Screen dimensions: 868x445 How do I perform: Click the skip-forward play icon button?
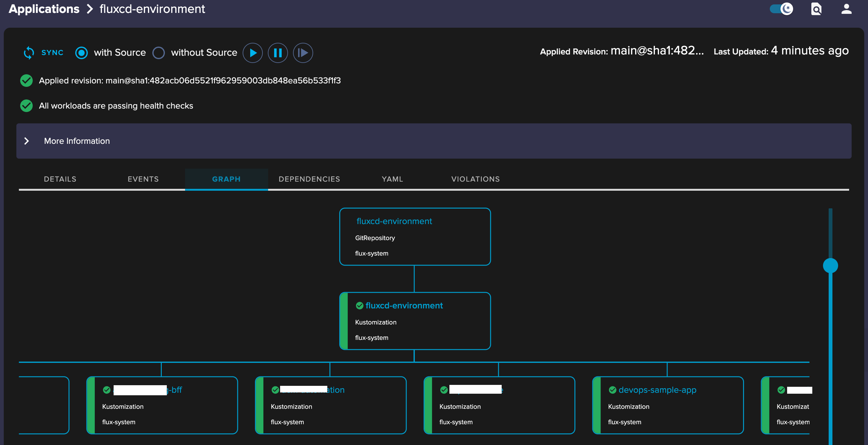coord(302,53)
